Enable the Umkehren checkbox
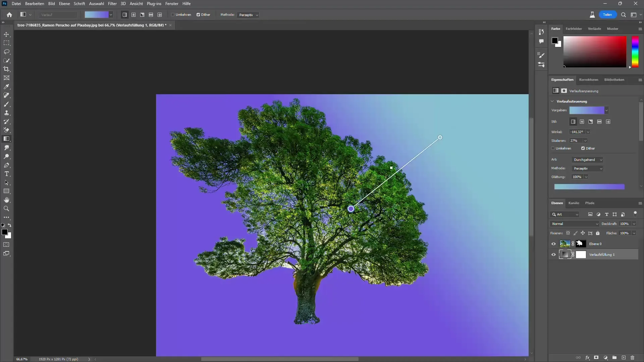 tap(553, 148)
